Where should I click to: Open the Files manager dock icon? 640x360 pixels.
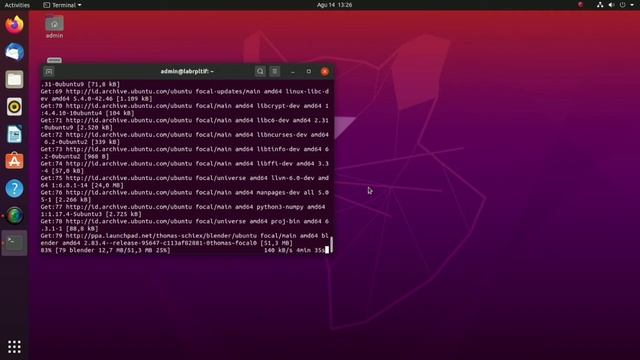tap(14, 79)
